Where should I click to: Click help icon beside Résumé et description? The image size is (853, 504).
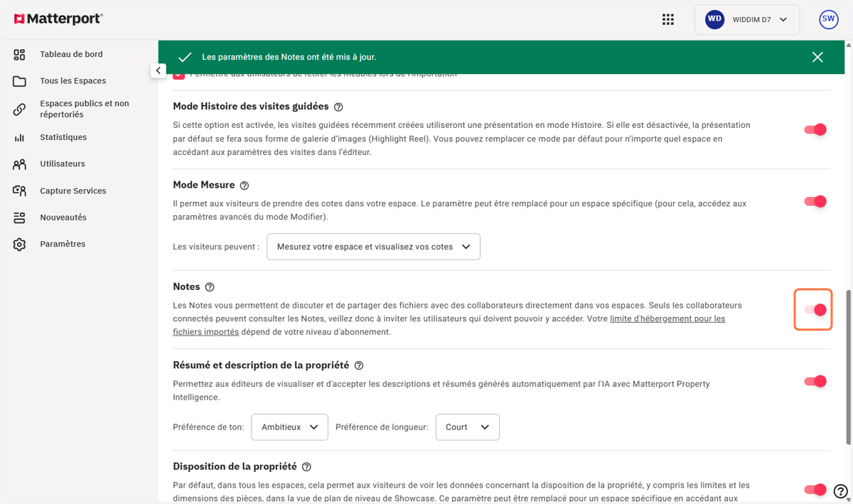click(x=359, y=365)
